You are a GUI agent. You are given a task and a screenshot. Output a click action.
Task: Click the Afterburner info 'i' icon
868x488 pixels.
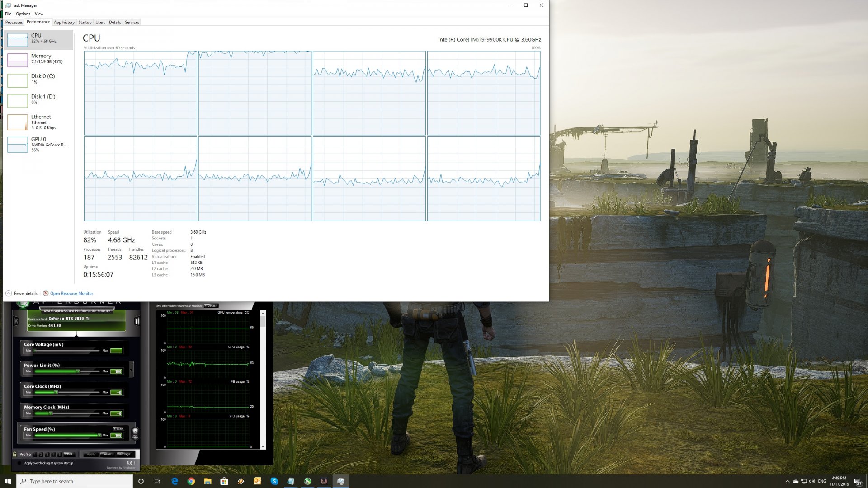[137, 321]
